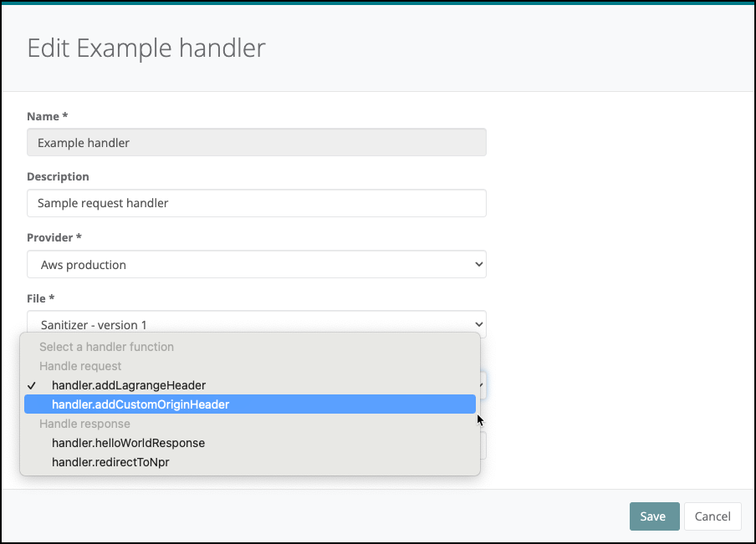Click the "Handle response" group heading
This screenshot has width=756, height=544.
84,424
